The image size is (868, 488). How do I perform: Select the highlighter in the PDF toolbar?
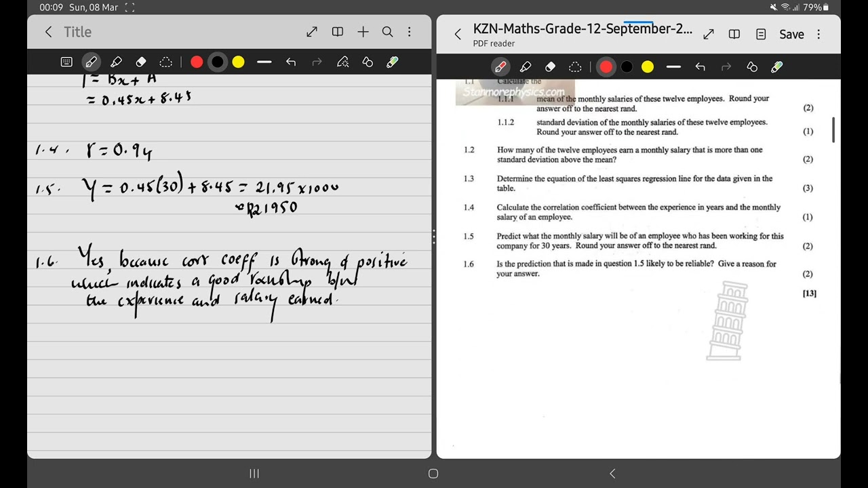coord(526,66)
